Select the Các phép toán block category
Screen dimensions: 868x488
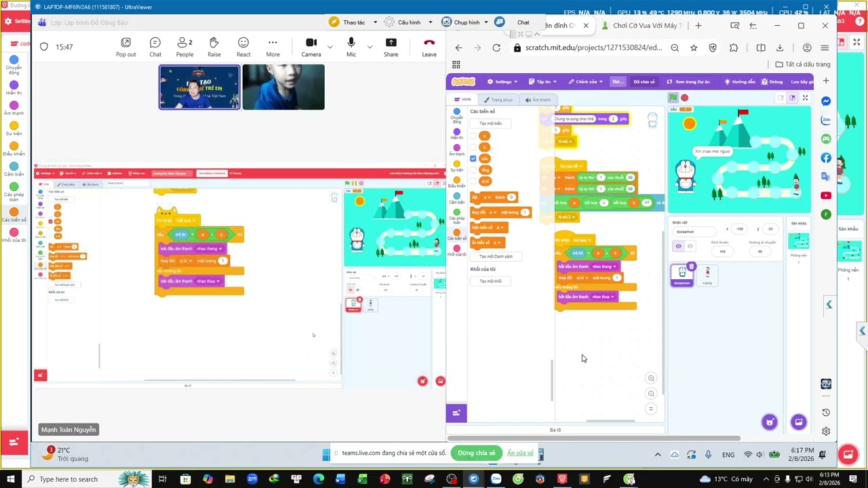457,216
